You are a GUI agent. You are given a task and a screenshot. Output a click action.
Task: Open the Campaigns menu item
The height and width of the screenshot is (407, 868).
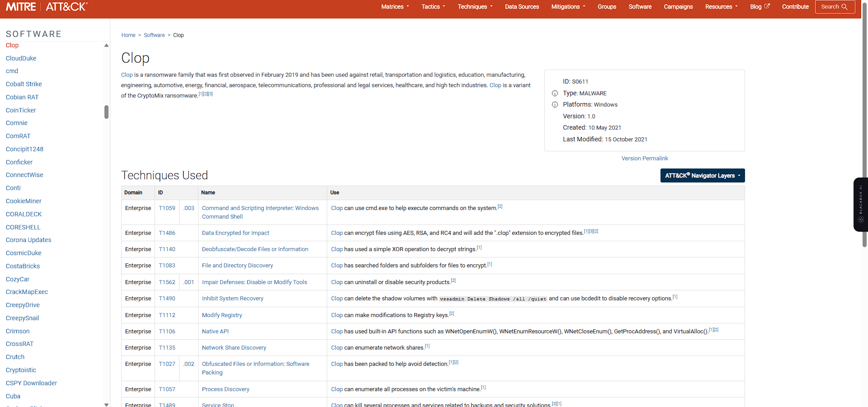pyautogui.click(x=678, y=7)
